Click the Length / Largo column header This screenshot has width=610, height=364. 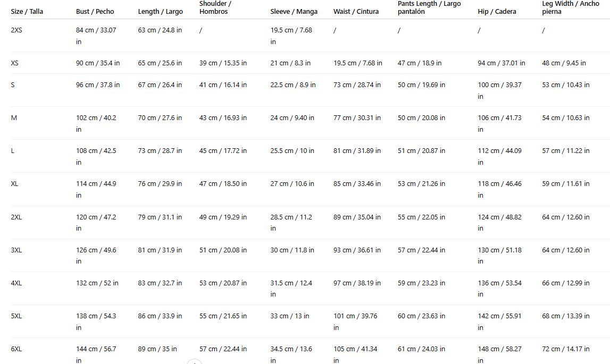(160, 12)
